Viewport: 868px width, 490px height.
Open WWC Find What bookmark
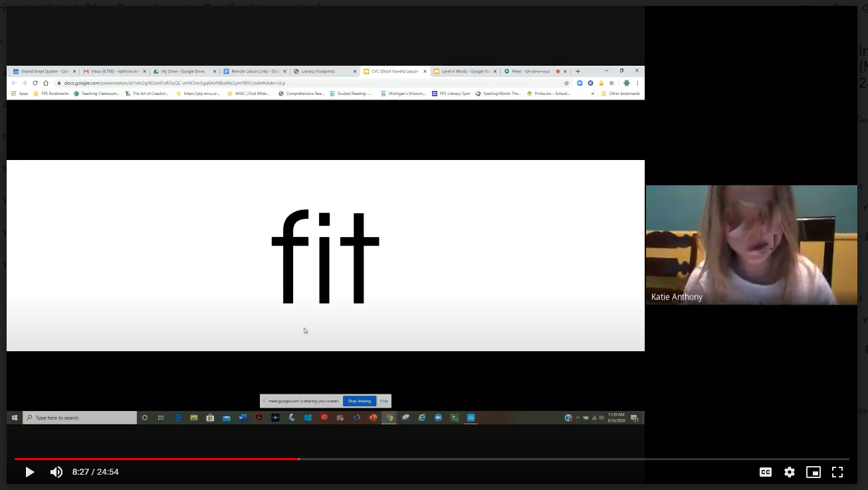[x=249, y=94]
